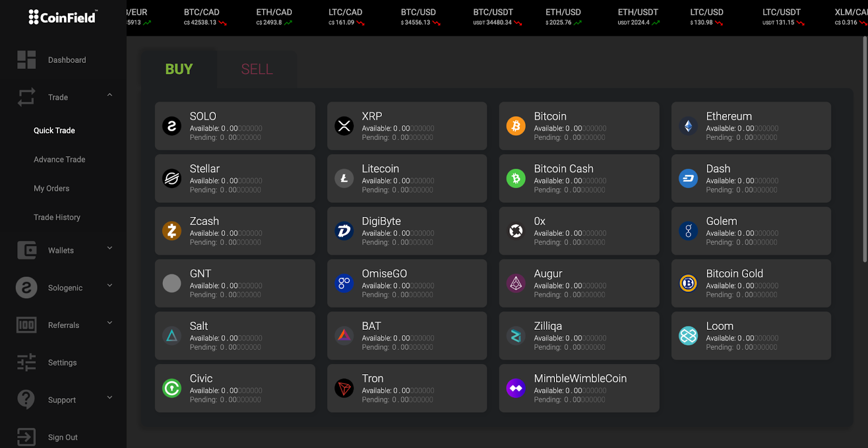This screenshot has height=448, width=868.
Task: Open My Orders in sidebar
Action: click(x=52, y=188)
